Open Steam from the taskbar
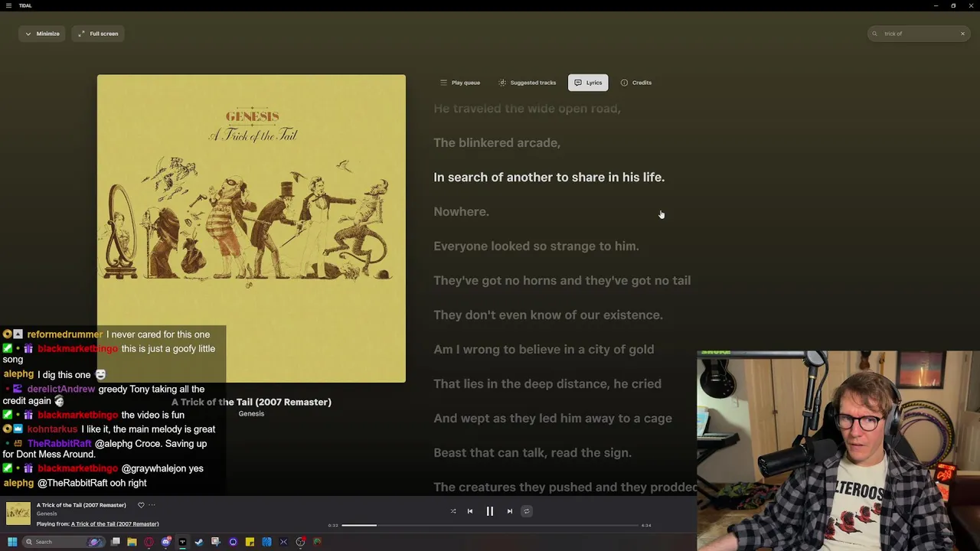This screenshot has width=980, height=551. tap(199, 542)
